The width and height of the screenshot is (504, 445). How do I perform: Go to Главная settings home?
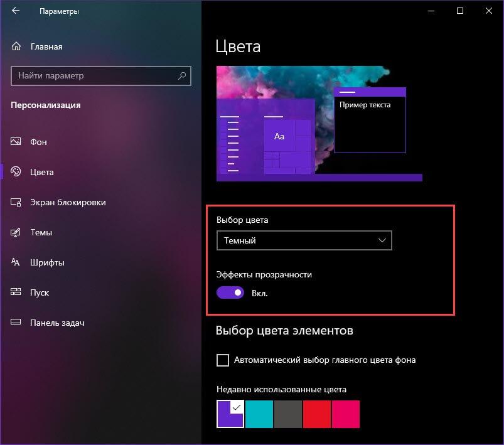(x=100, y=46)
